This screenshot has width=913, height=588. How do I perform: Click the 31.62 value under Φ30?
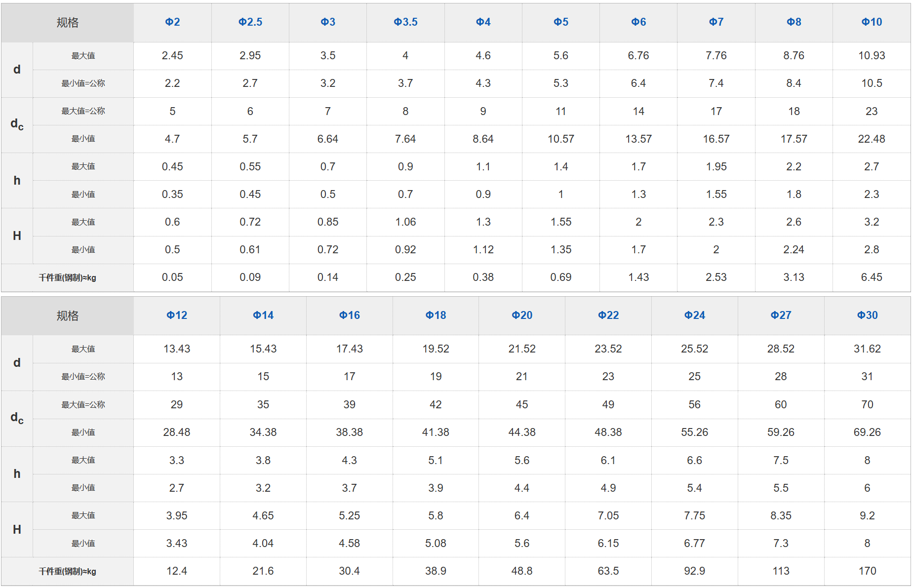coord(867,349)
